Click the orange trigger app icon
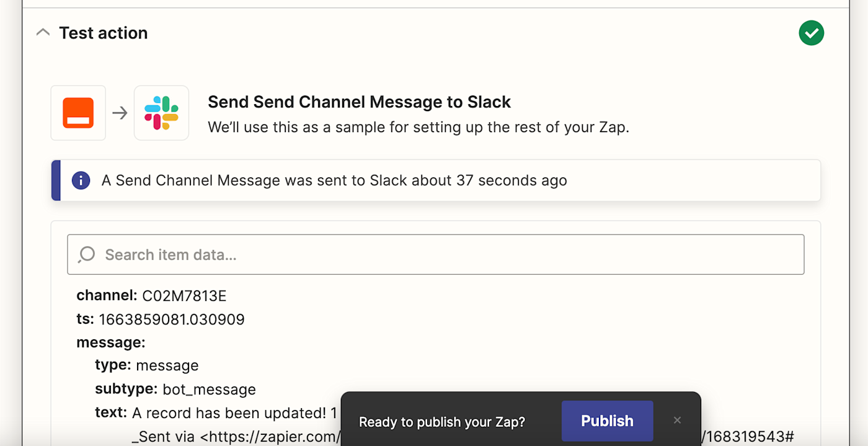Screen dimensions: 868x446 [x=78, y=113]
